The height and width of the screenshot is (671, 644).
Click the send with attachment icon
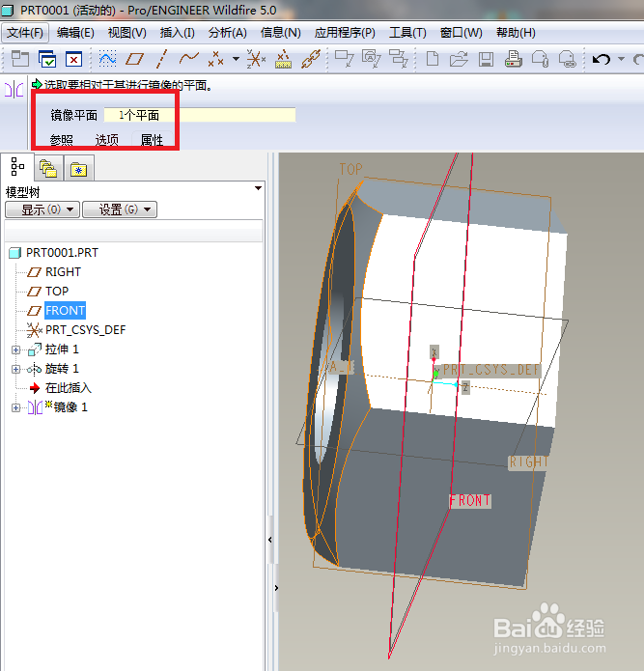click(540, 59)
